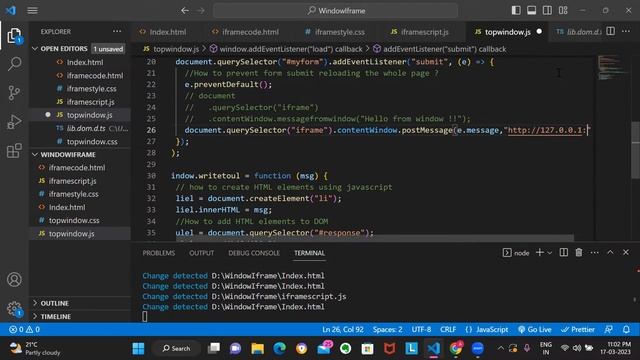Go forward with the navigation arrow
This screenshot has height=360, width=640.
coord(201,11)
